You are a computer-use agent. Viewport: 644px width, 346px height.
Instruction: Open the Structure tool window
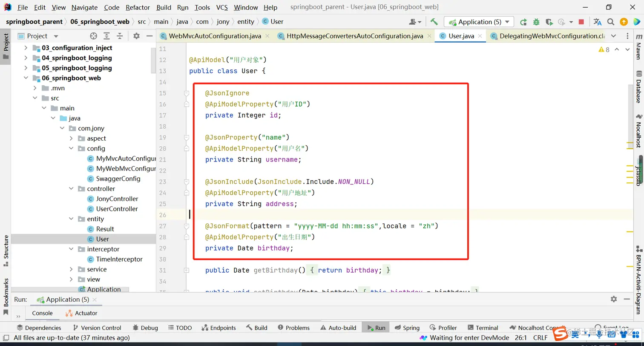pyautogui.click(x=6, y=251)
